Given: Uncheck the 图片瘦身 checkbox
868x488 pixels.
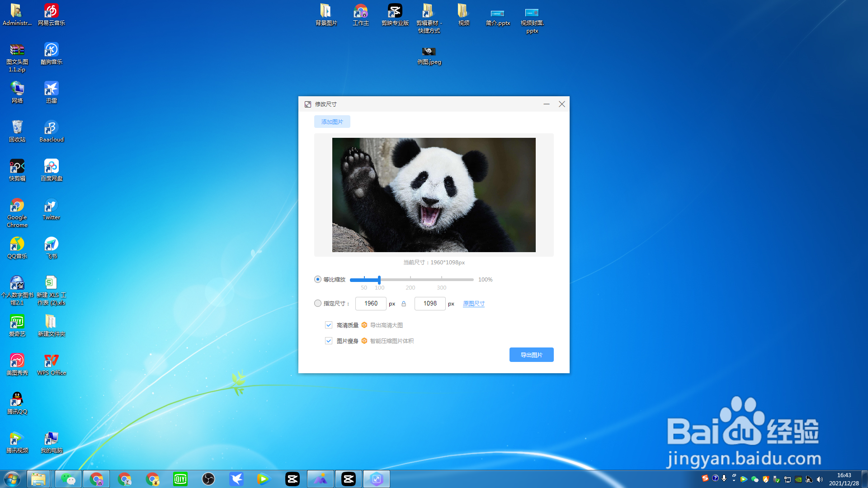Looking at the screenshot, I should (x=329, y=341).
